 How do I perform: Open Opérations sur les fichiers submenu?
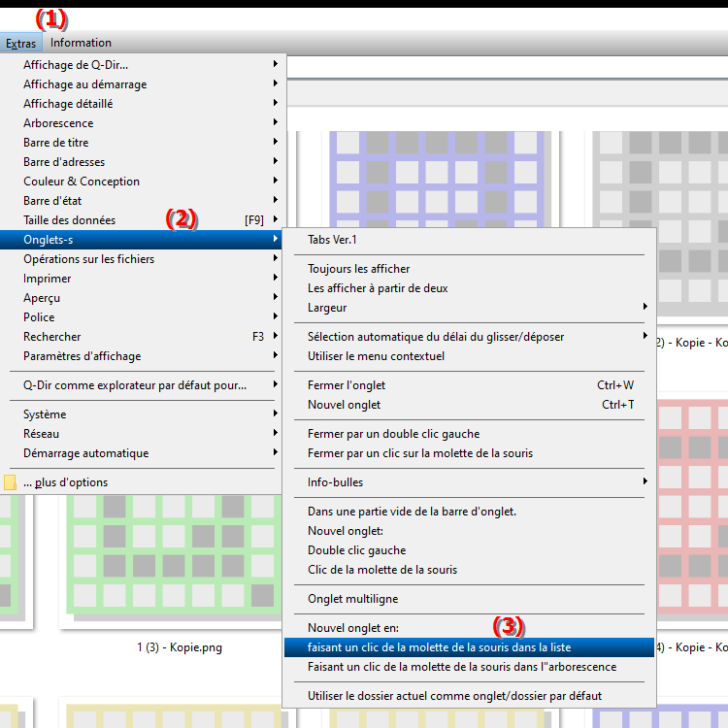tap(143, 259)
